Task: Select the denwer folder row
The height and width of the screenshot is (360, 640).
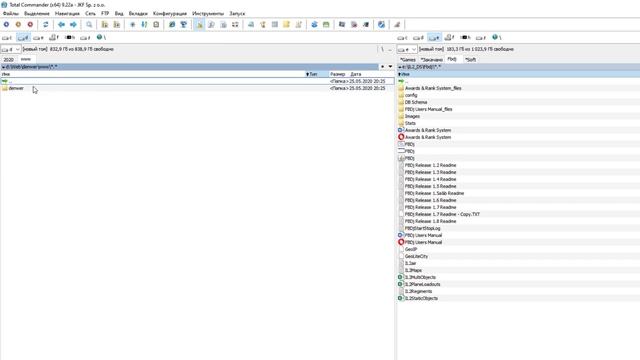Action: pyautogui.click(x=197, y=88)
